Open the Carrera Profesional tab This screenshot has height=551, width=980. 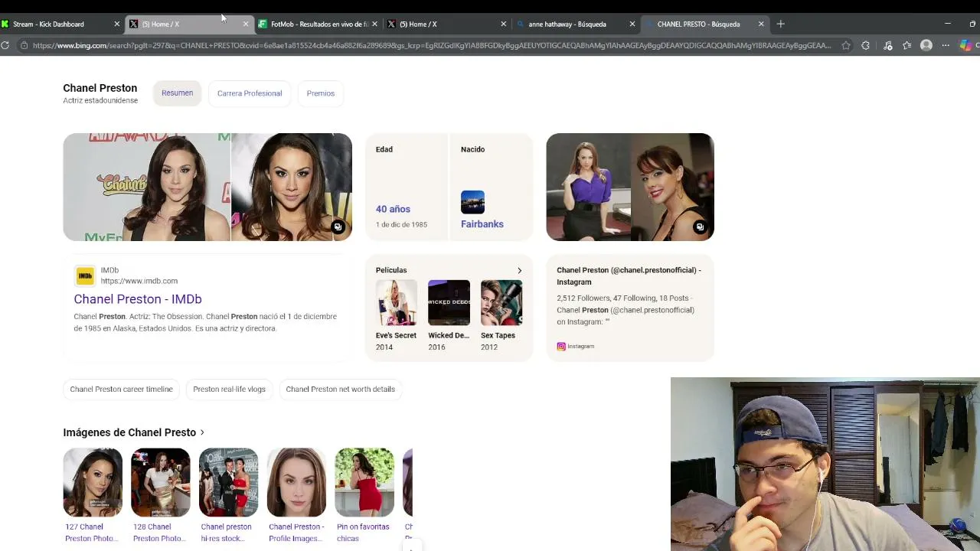click(x=250, y=93)
